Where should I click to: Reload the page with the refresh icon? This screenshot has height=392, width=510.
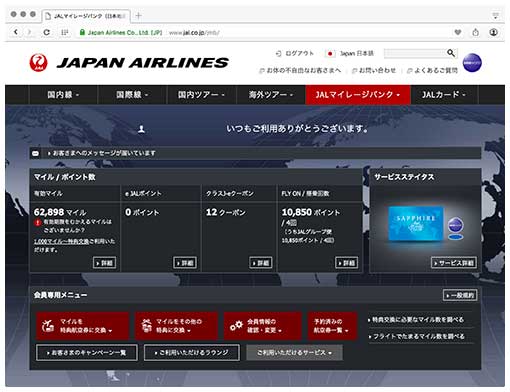[x=47, y=32]
